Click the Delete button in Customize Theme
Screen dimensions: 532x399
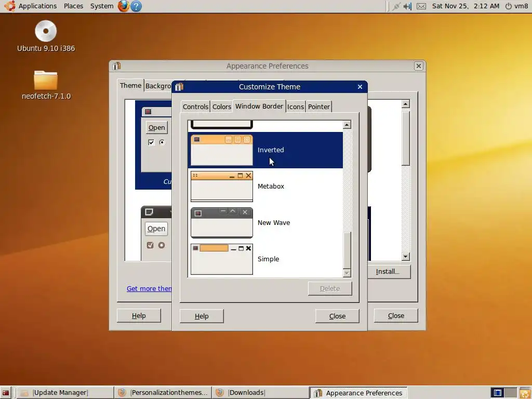(x=330, y=289)
